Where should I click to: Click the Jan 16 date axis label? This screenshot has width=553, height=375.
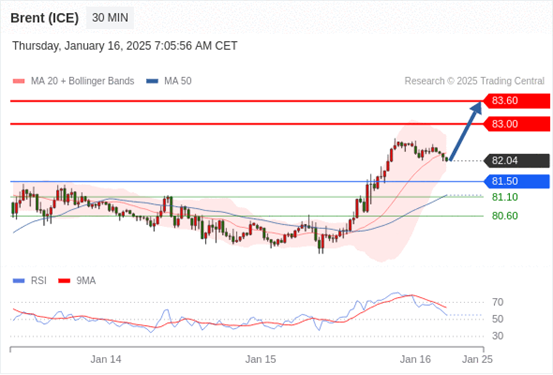pos(415,359)
